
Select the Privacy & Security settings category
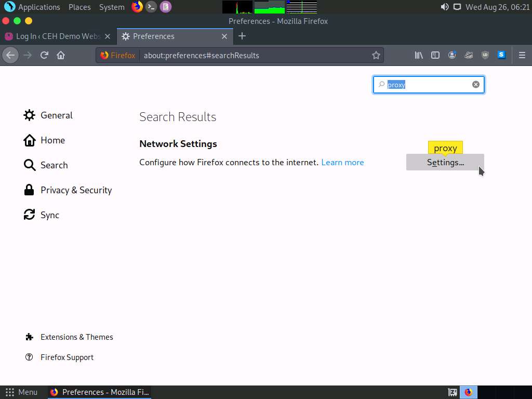(x=76, y=190)
